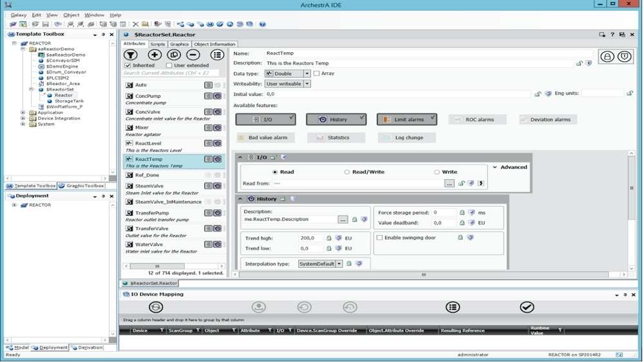
Task: Expand REACTOR node in Deployment panel
Action: (14, 205)
